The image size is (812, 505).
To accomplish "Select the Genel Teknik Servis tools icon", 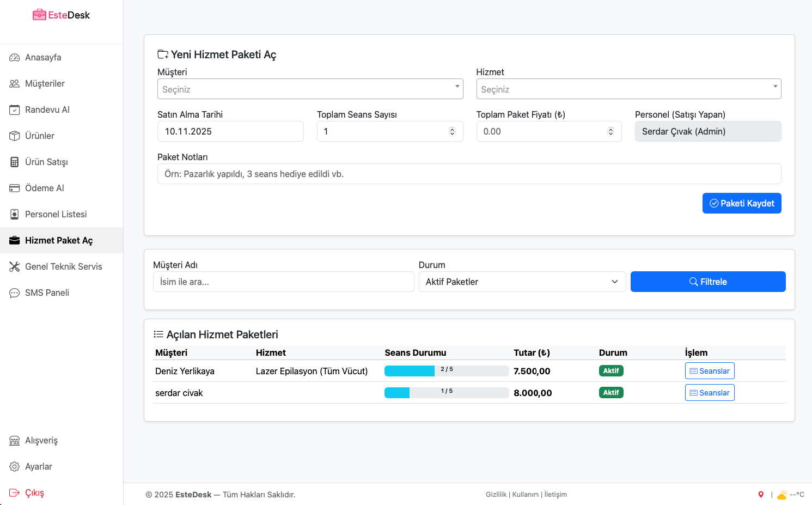I will (15, 267).
